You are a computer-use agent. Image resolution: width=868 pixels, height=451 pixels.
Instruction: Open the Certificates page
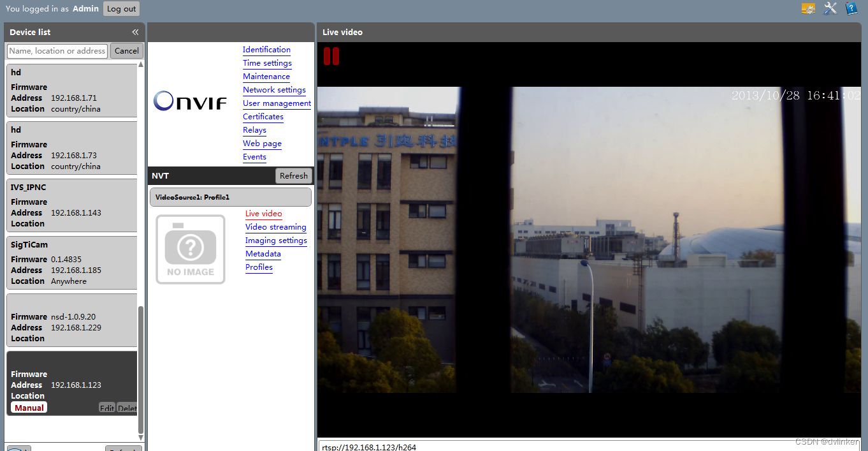pyautogui.click(x=263, y=117)
